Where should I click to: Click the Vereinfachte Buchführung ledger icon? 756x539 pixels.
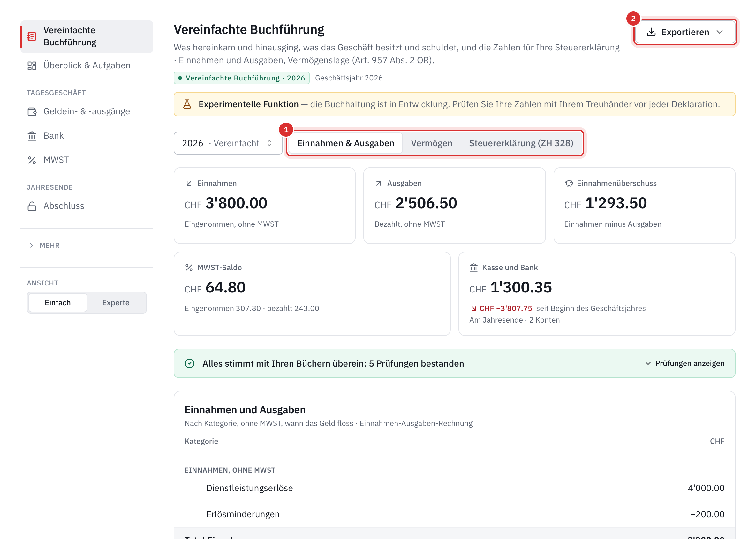pyautogui.click(x=32, y=36)
